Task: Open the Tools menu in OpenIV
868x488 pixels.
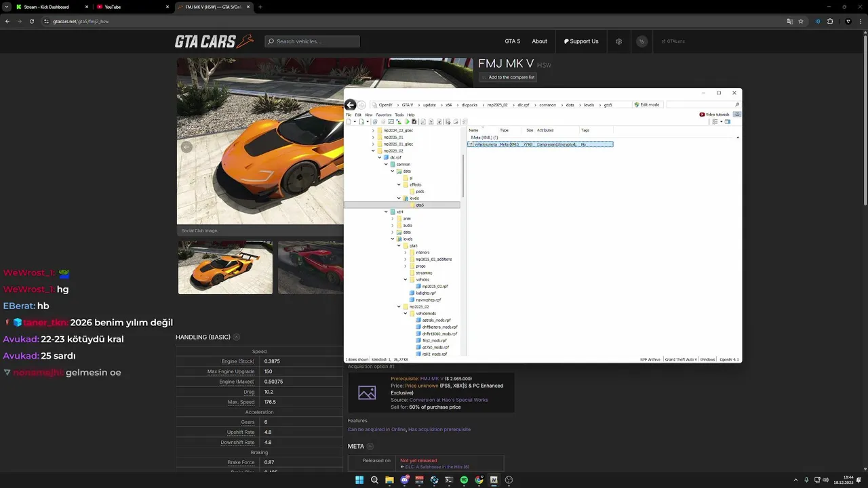Action: click(x=399, y=115)
